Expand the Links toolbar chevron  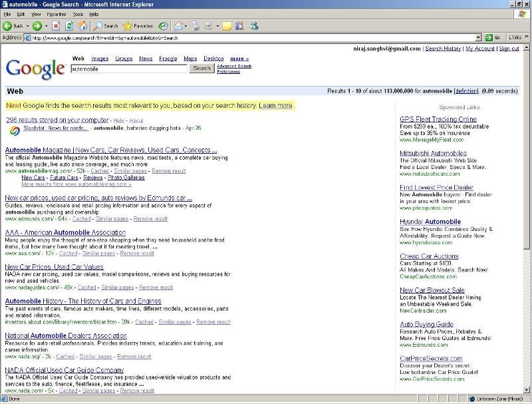(527, 37)
